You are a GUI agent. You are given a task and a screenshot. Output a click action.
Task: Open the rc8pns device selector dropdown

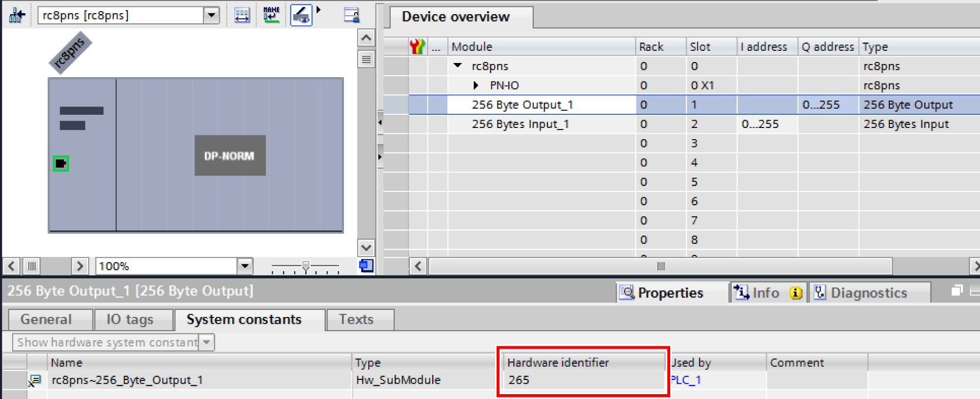[211, 15]
